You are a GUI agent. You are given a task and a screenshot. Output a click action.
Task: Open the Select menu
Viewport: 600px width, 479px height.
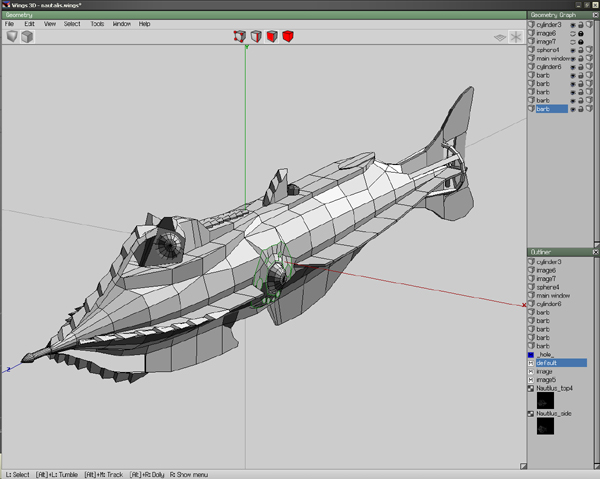click(72, 23)
